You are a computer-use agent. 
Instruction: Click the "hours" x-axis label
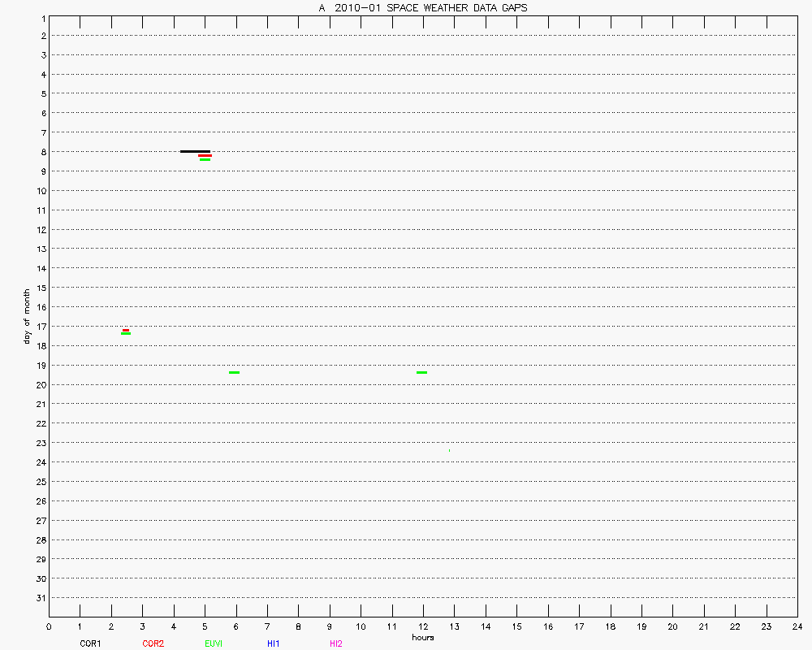422,637
